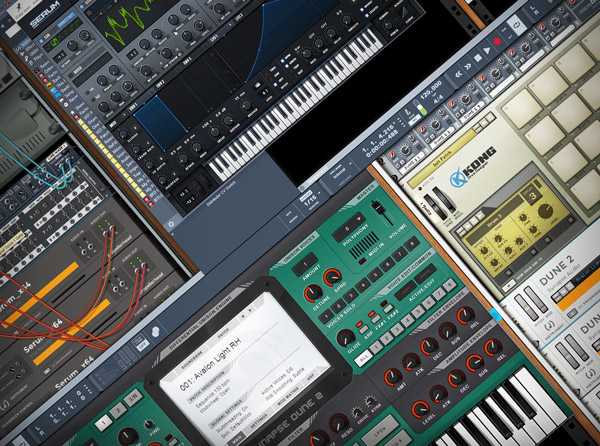Click the Kong drum number 3 display

coord(532,194)
